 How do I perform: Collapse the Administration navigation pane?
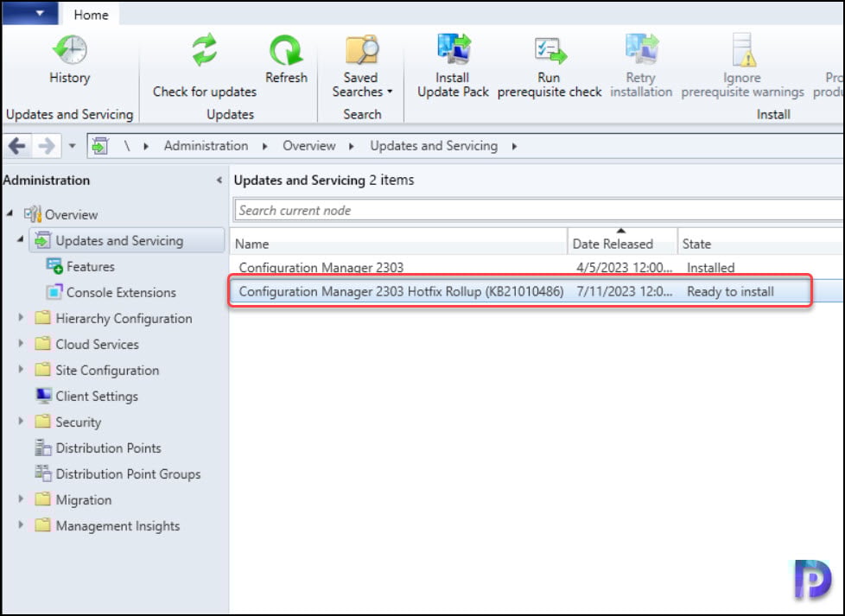pos(219,181)
